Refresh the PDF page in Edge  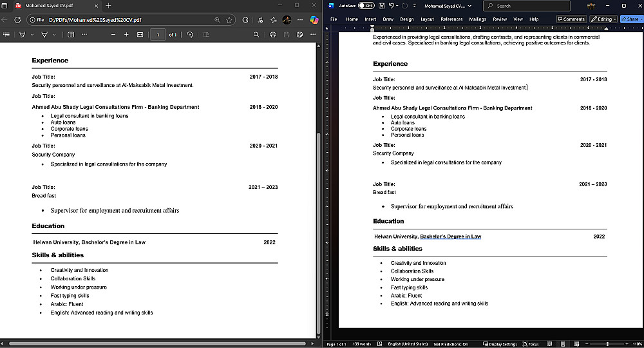(17, 20)
